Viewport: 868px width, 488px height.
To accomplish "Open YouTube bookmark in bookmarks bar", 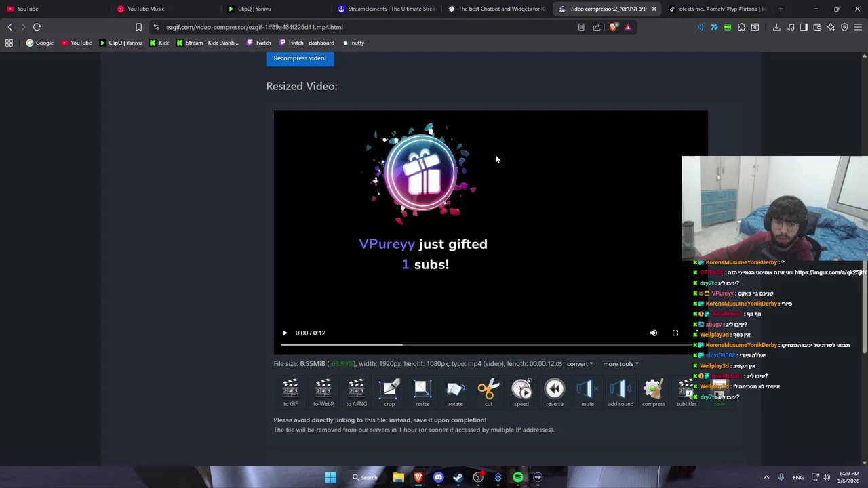I will [x=77, y=43].
